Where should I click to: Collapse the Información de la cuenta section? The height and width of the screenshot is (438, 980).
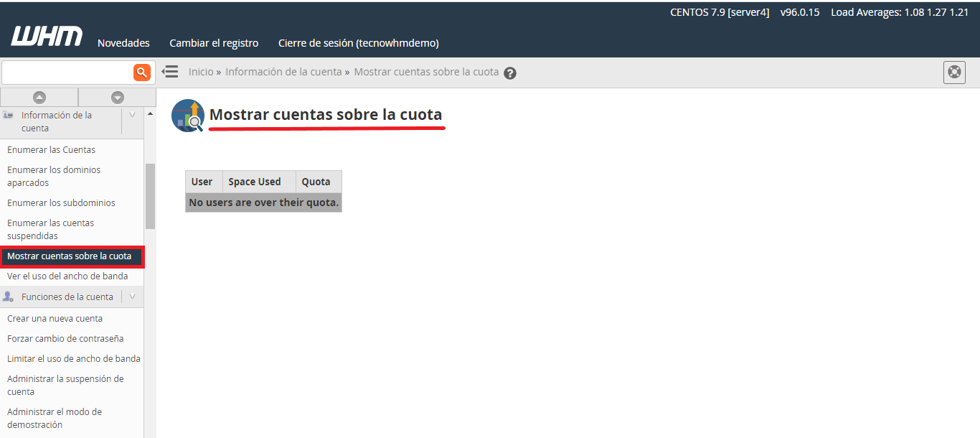click(x=132, y=115)
